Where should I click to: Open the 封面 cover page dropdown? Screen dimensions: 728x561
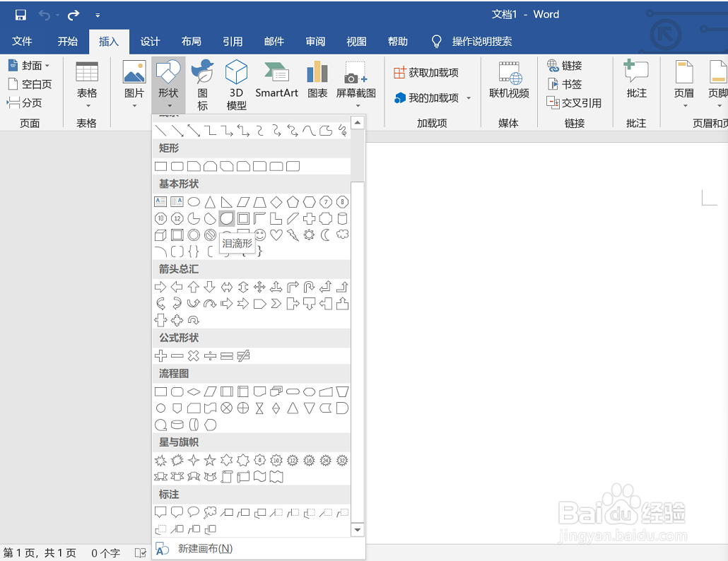pyautogui.click(x=29, y=66)
